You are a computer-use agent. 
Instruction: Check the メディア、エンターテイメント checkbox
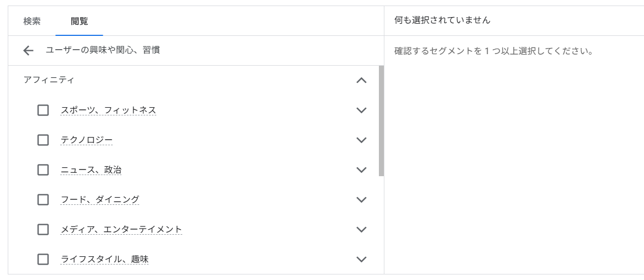click(43, 229)
